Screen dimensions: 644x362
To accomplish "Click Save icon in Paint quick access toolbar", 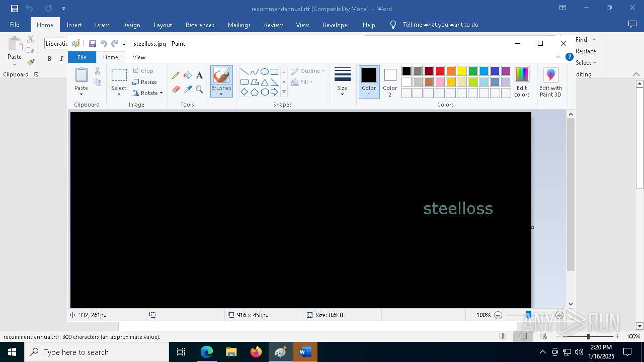I will click(x=93, y=44).
